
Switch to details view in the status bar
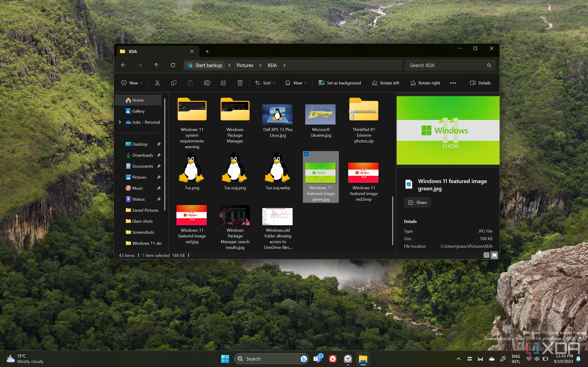pos(486,255)
